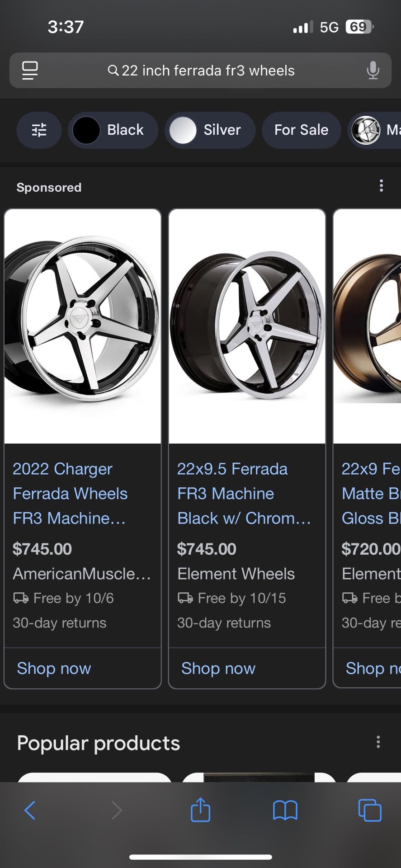401x868 pixels.
Task: Open Sponsored section three-dot menu
Action: (x=381, y=185)
